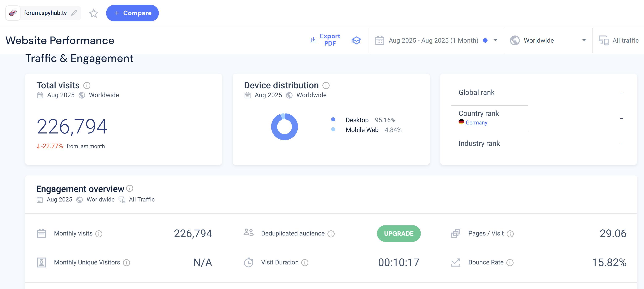Click the info icon beside Monthly visits
Screen dimensions: 644x289
coord(99,234)
